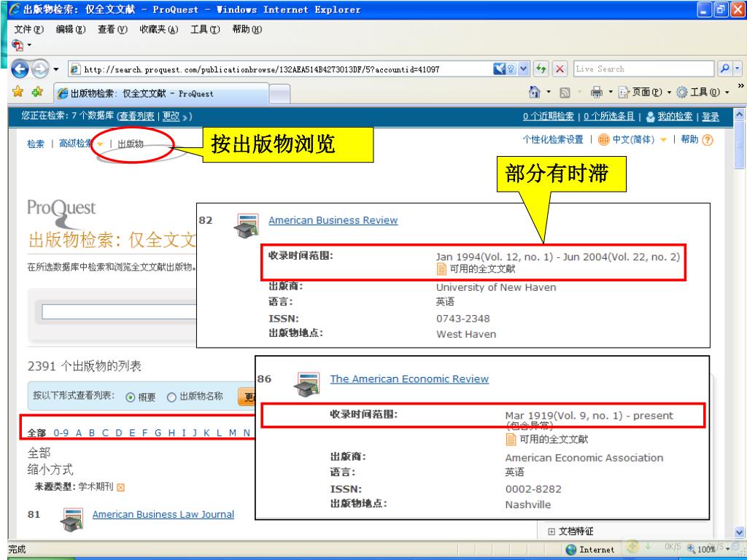The image size is (747, 560).
Task: Remove the 学术期刊 source type filter
Action: [120, 487]
